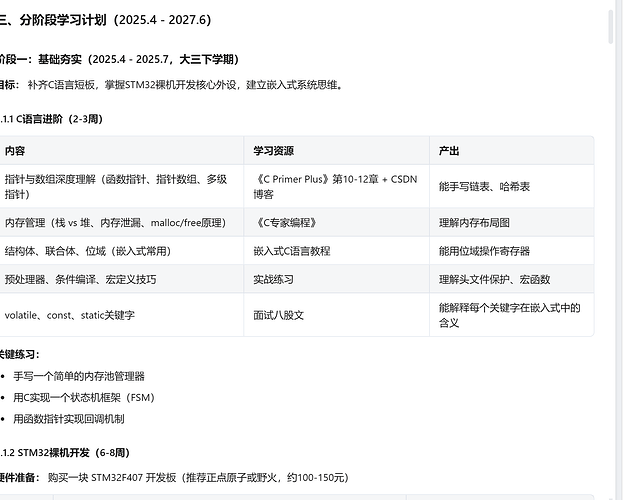Click the C语言进阶 (2-3周) subheading

pyautogui.click(x=51, y=119)
